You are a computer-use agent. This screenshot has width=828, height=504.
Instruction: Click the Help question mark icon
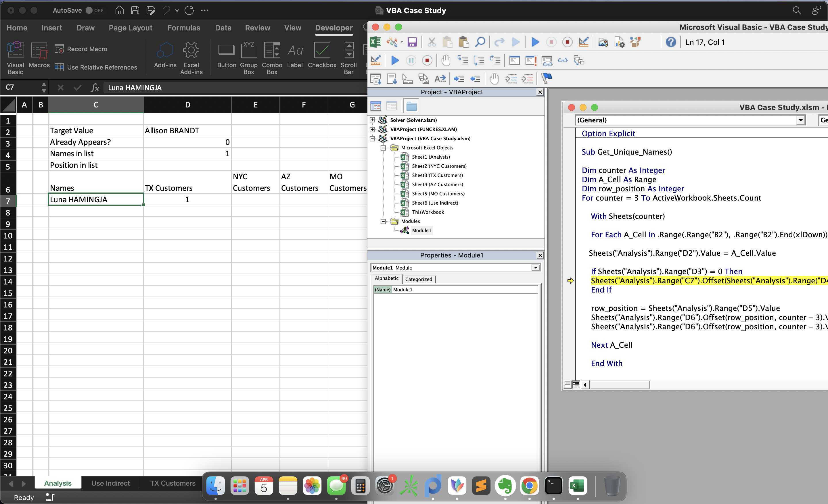click(671, 42)
